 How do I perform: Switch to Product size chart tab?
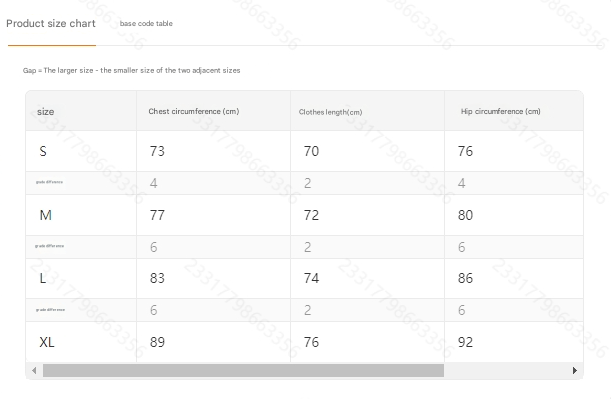pos(51,24)
